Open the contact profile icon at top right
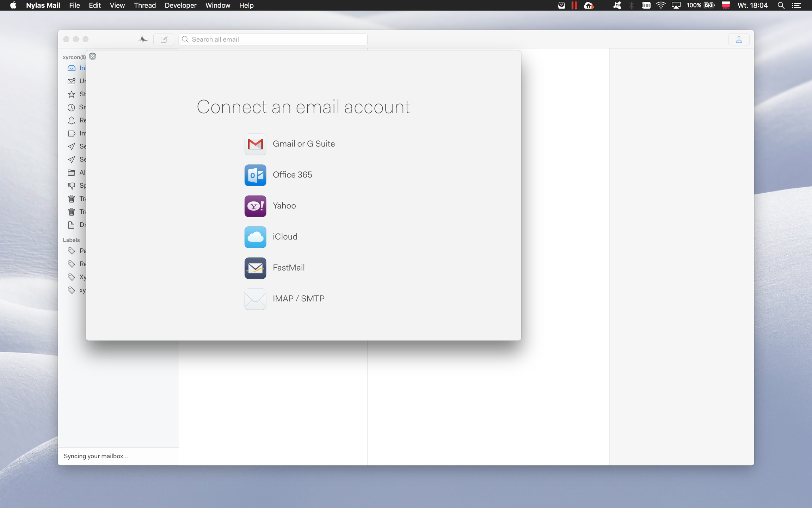The image size is (812, 508). [x=739, y=39]
